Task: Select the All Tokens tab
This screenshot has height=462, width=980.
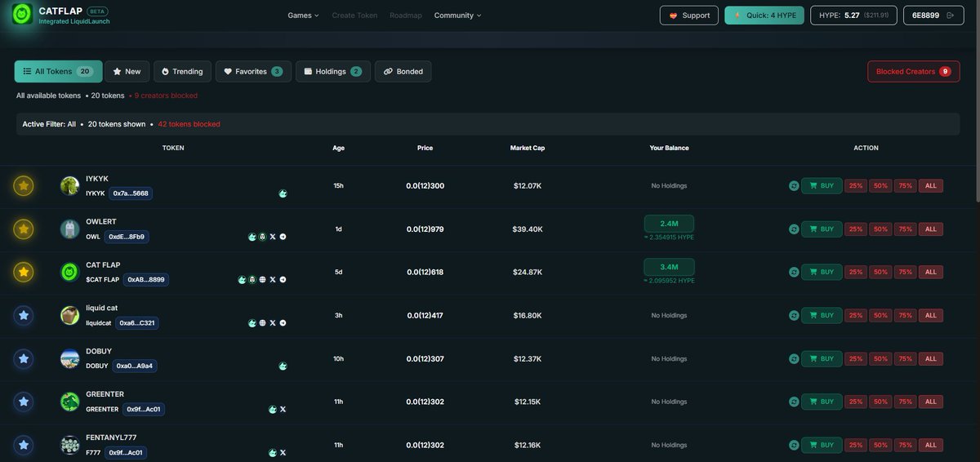Action: 58,72
